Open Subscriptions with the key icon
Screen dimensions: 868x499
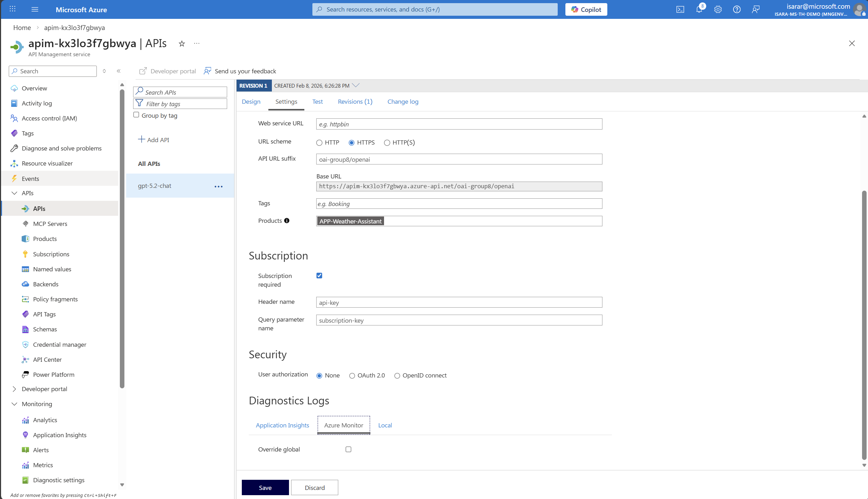tap(51, 254)
